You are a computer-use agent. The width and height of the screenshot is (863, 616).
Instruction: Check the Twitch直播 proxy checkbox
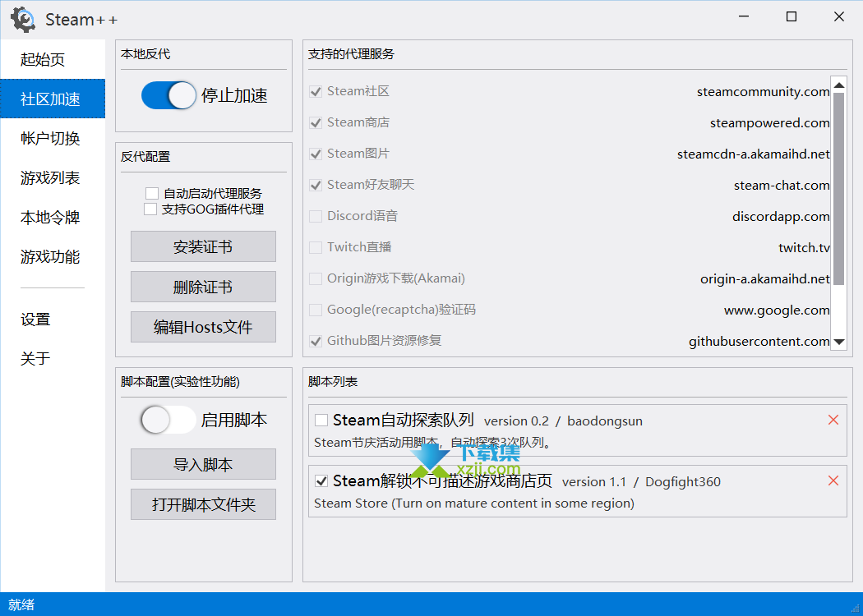(316, 247)
